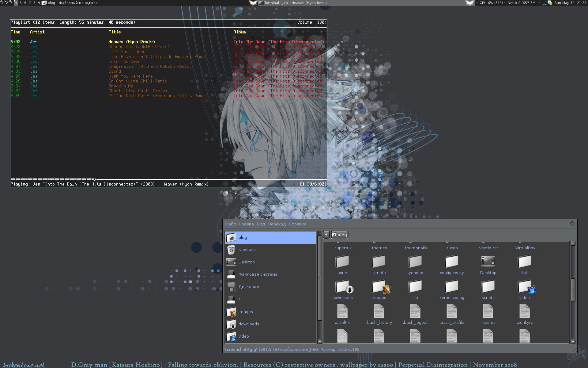Switch to workspace 5 in pager
The height and width of the screenshot is (368, 588).
(21, 3)
